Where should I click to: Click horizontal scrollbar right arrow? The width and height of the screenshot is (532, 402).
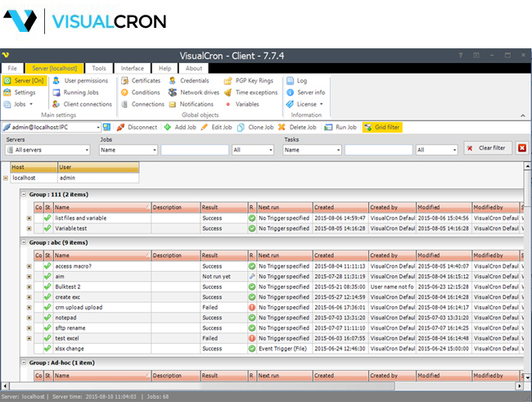pos(520,386)
